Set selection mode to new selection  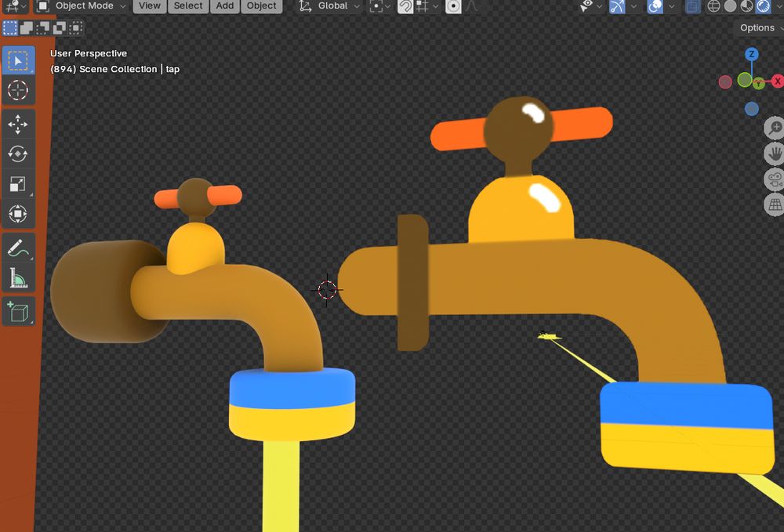pos(10,28)
